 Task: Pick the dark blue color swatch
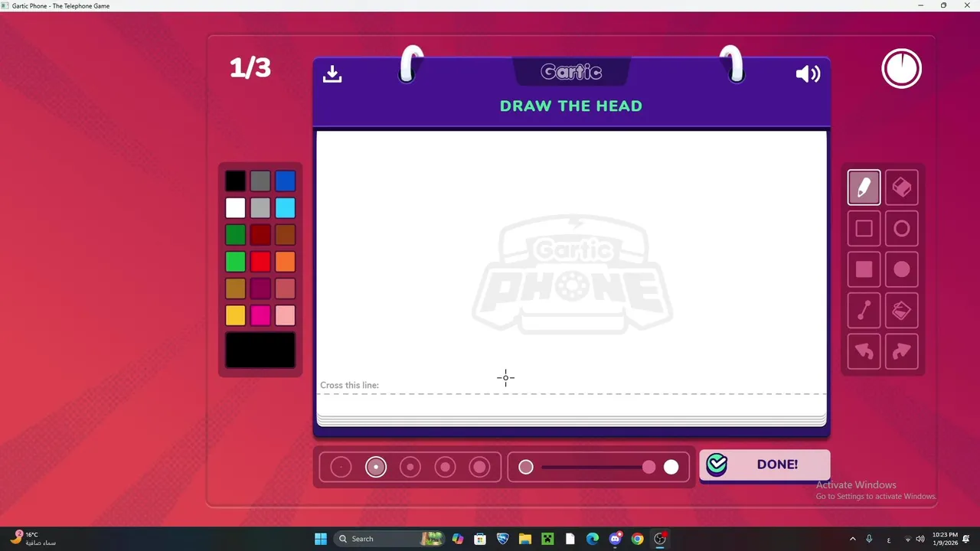point(285,181)
